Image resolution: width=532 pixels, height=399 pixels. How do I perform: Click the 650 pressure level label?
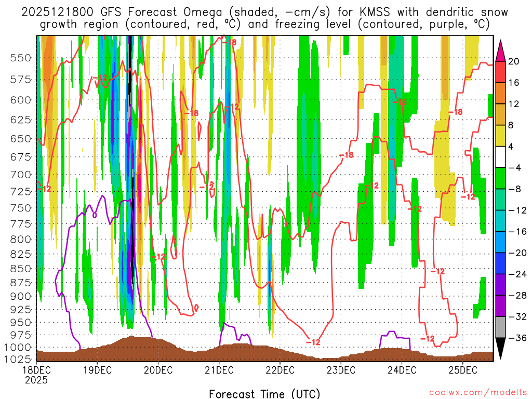(x=21, y=139)
